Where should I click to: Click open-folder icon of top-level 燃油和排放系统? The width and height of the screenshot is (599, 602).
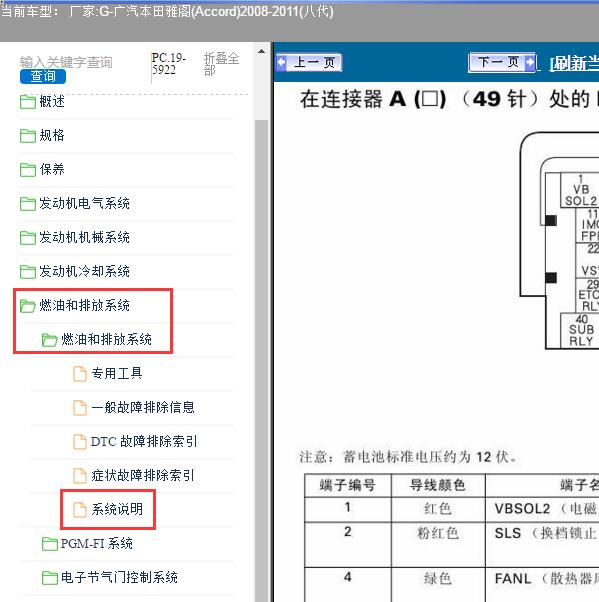tap(28, 306)
